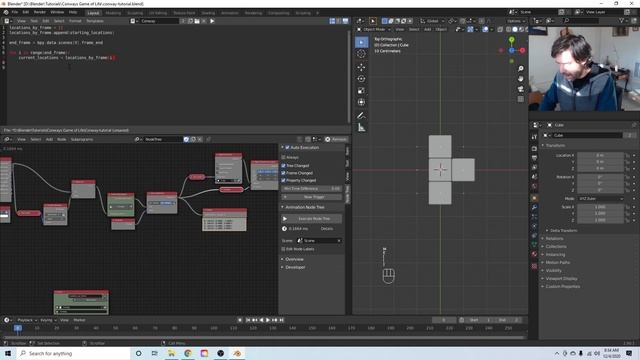Open Chrome from the Windows taskbar

click(188, 353)
